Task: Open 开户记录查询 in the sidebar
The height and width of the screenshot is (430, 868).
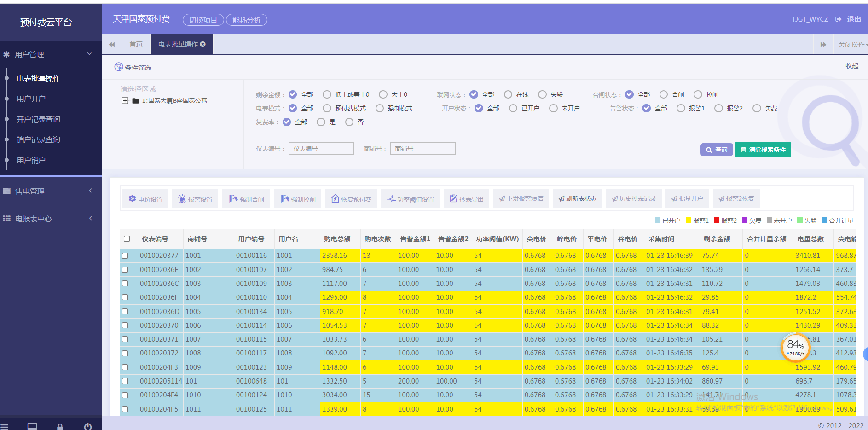Action: (x=38, y=119)
